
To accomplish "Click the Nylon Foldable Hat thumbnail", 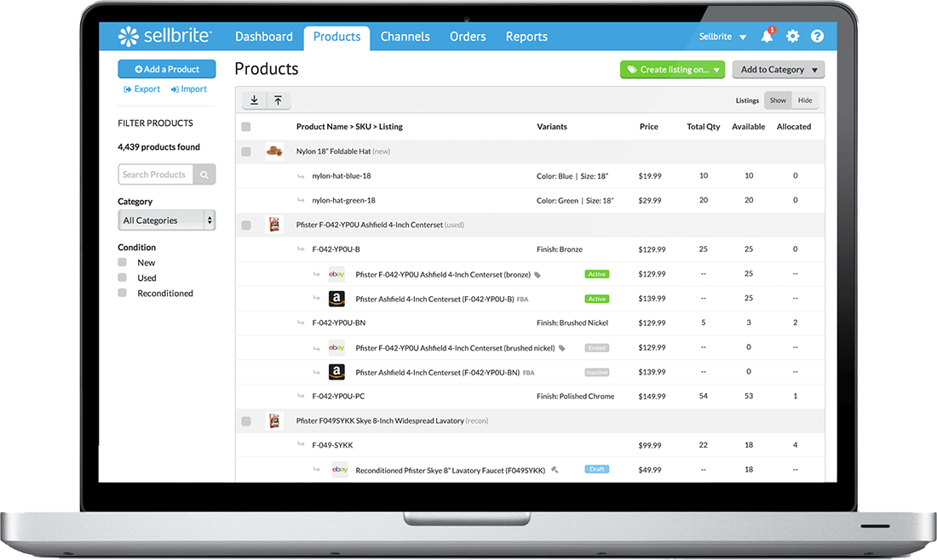I will pyautogui.click(x=274, y=151).
